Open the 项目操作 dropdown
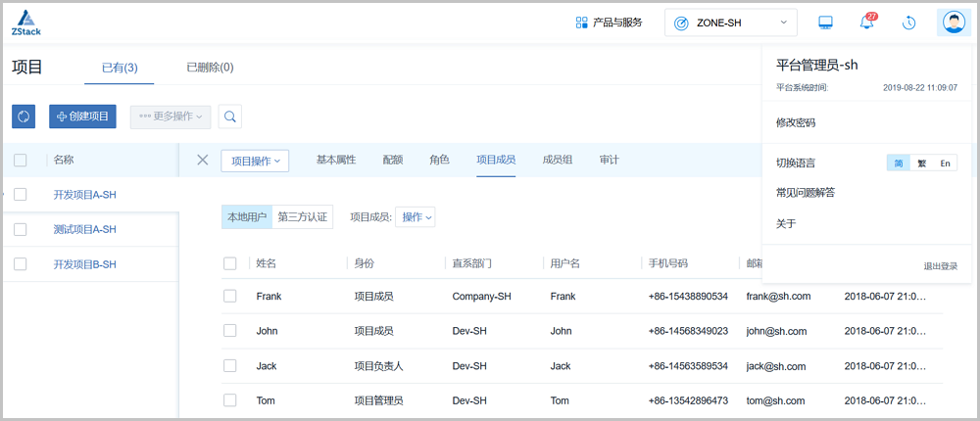Image resolution: width=980 pixels, height=421 pixels. [x=255, y=161]
